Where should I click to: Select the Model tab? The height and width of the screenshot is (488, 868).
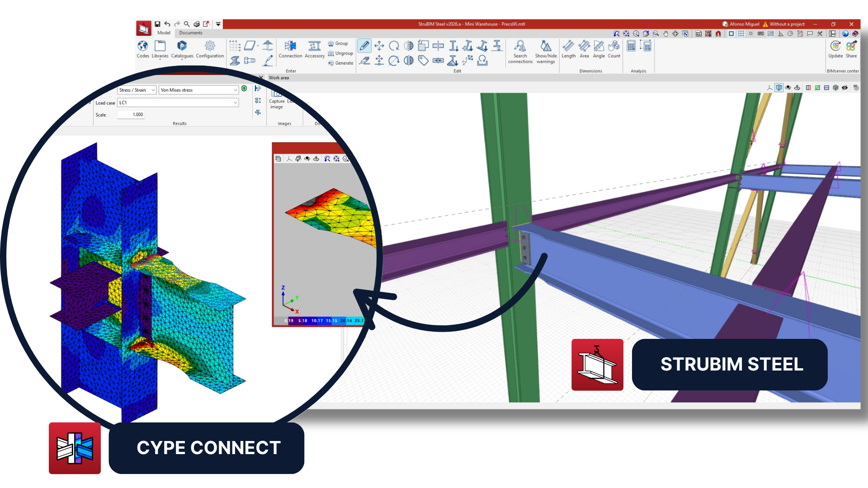coord(164,33)
